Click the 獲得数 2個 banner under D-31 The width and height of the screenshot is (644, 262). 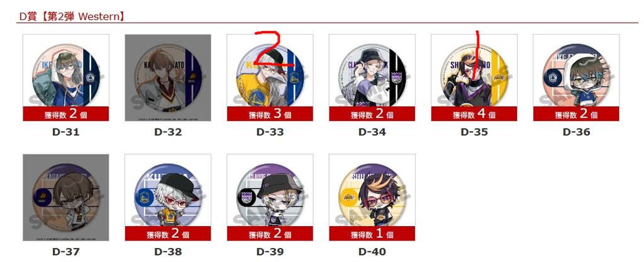tap(65, 114)
